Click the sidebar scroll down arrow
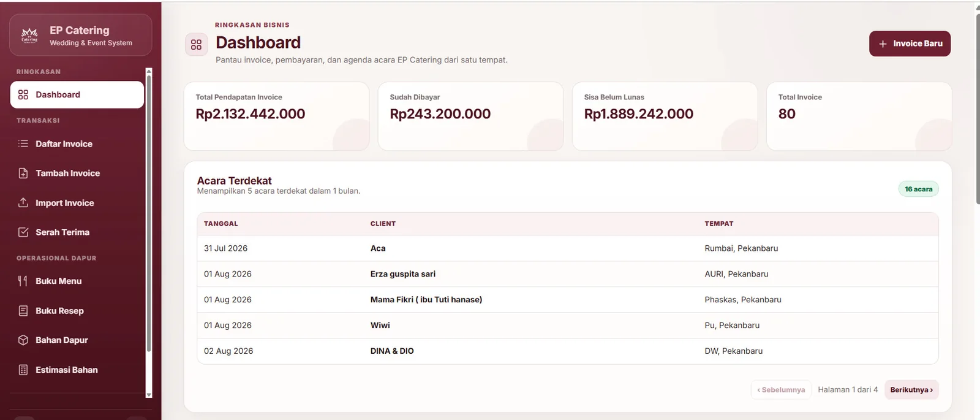This screenshot has height=420, width=980. (x=148, y=394)
